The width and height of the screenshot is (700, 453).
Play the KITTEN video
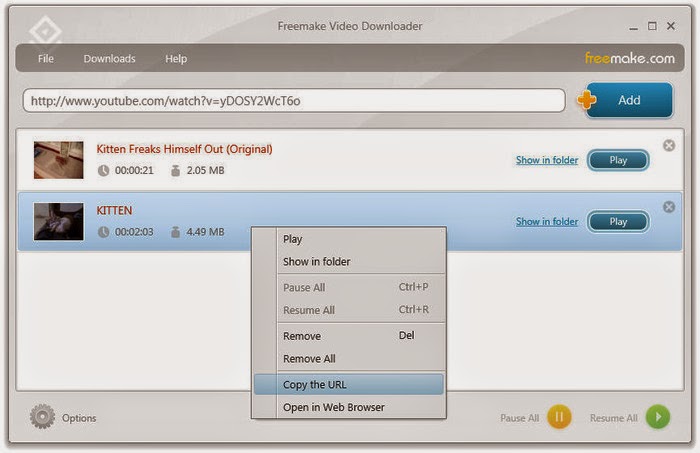coord(618,222)
